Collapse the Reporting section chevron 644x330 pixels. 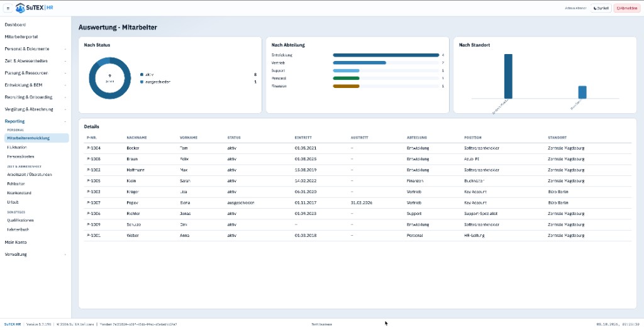tap(65, 121)
